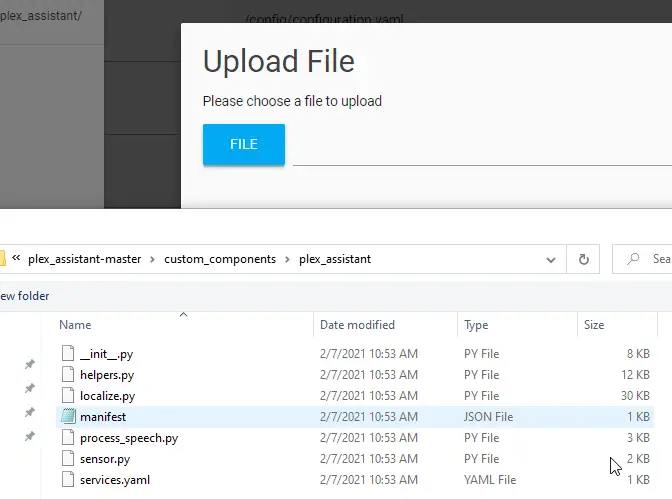Click the folder search box
Viewport: 672px width, 499px height.
click(642, 259)
